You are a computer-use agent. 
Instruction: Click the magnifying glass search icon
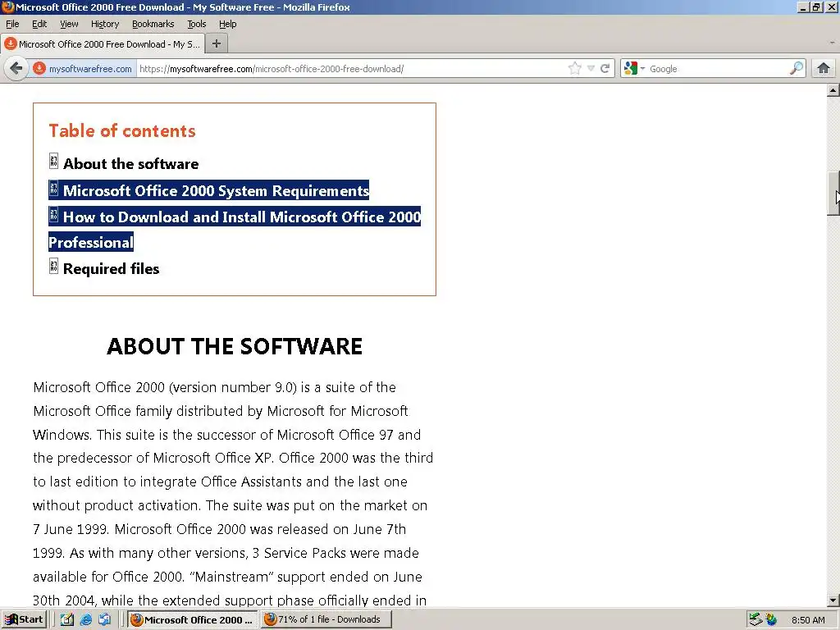click(x=796, y=68)
